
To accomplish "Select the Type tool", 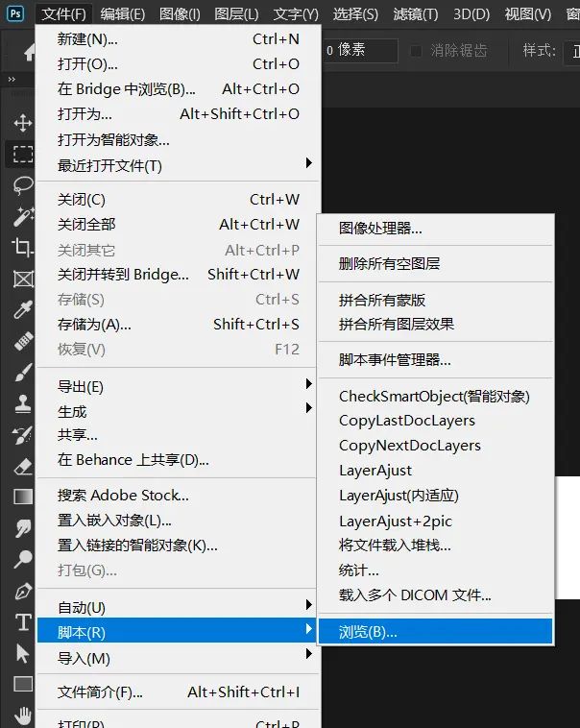I will (23, 621).
